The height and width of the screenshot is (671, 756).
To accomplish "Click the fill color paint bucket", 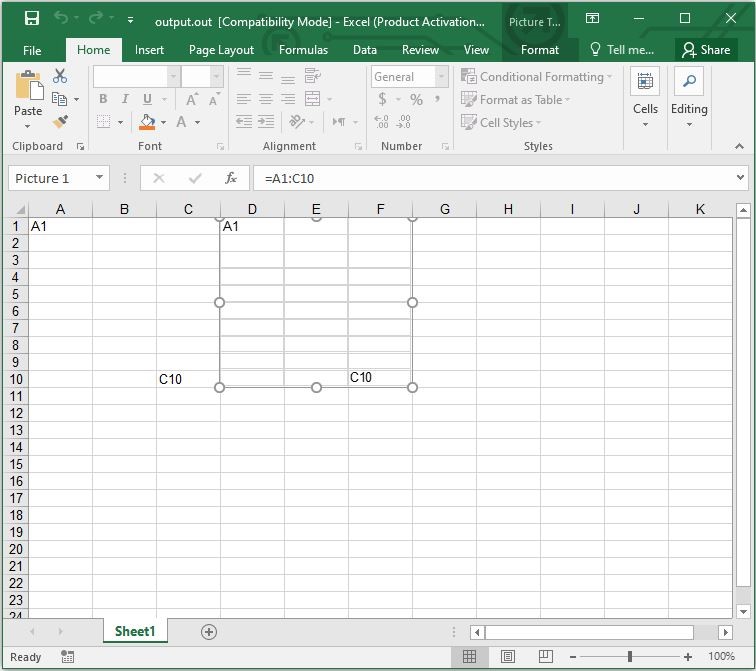I will tap(148, 122).
